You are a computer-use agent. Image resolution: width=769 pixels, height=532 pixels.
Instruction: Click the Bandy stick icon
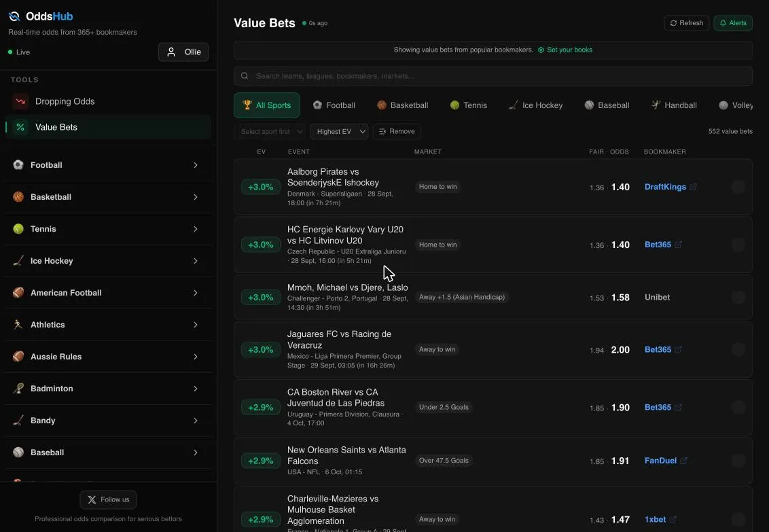pos(18,420)
